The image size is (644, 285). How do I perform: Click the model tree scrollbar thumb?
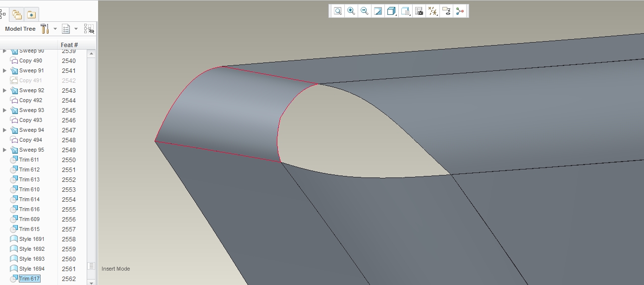coord(91,266)
